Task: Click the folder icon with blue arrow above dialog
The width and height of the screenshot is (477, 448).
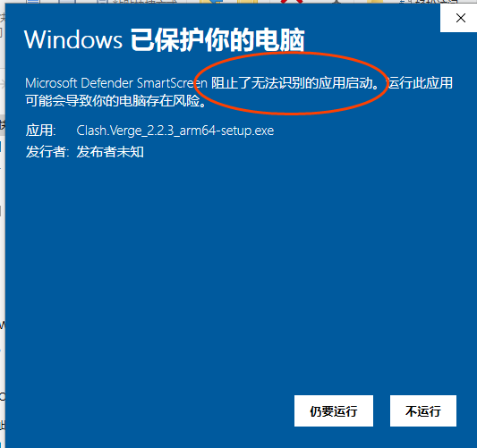Action: (211, 2)
